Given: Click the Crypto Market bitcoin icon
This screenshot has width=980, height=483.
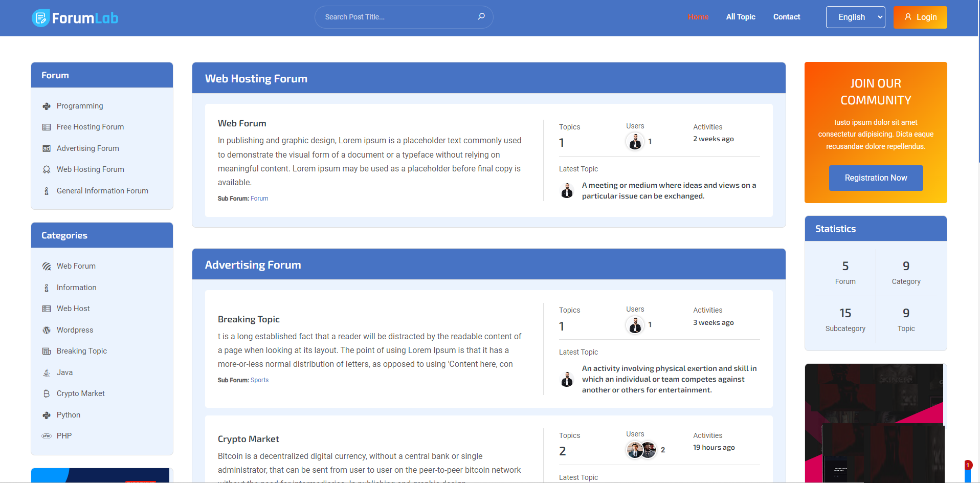Looking at the screenshot, I should [47, 393].
